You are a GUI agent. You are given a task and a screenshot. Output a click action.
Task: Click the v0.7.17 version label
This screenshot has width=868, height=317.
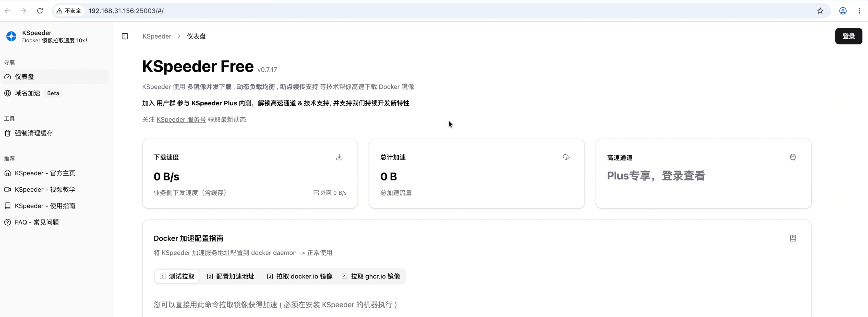pos(267,70)
